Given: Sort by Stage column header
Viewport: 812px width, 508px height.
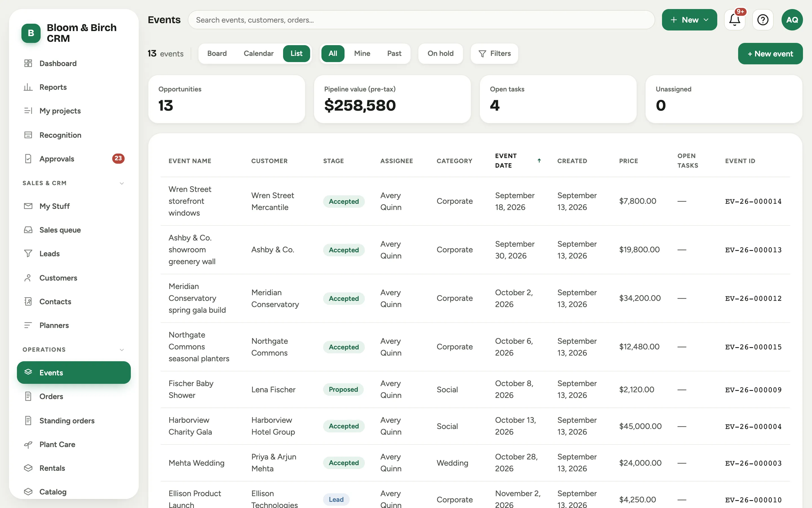Looking at the screenshot, I should click(x=333, y=161).
